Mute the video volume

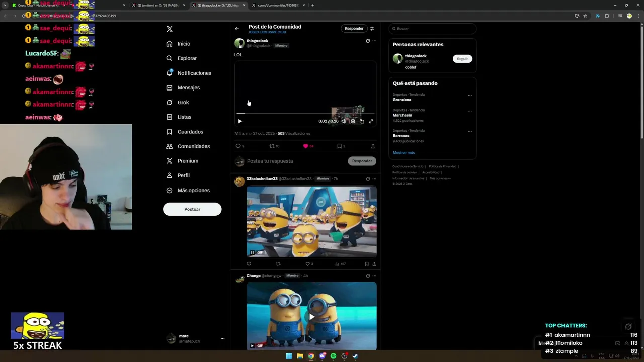tap(344, 121)
